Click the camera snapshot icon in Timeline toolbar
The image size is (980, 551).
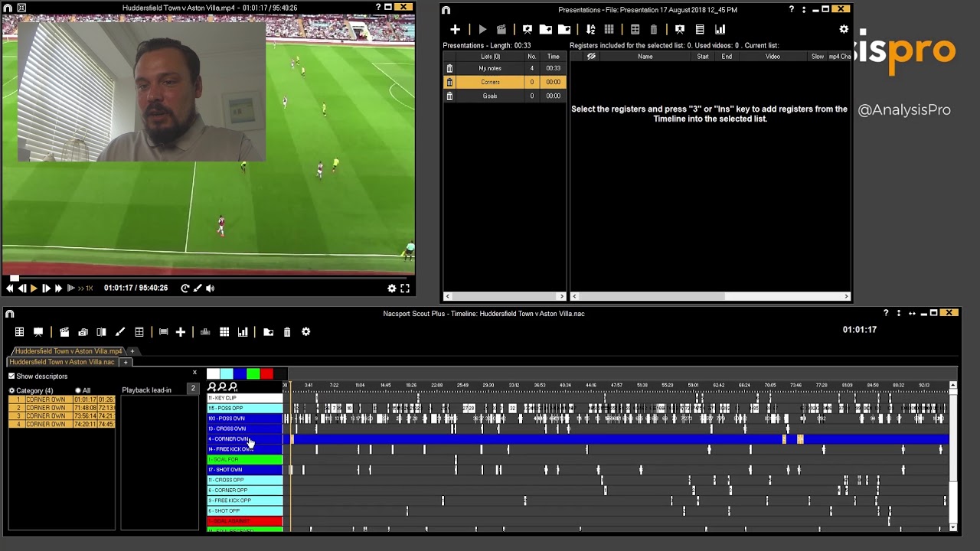coord(83,332)
